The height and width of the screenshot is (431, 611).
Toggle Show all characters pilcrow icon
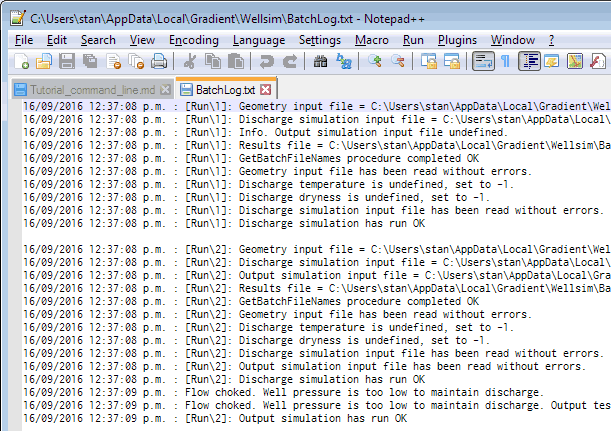pos(505,61)
